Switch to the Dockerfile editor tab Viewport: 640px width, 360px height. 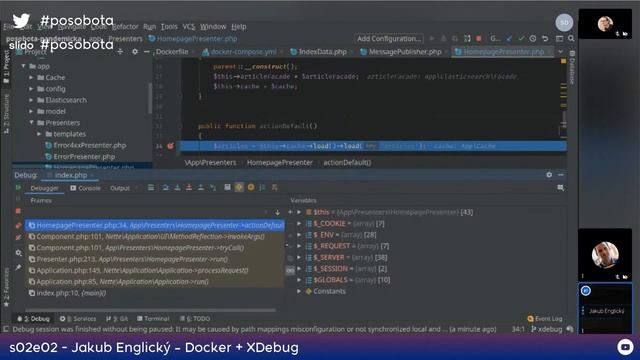click(172, 52)
